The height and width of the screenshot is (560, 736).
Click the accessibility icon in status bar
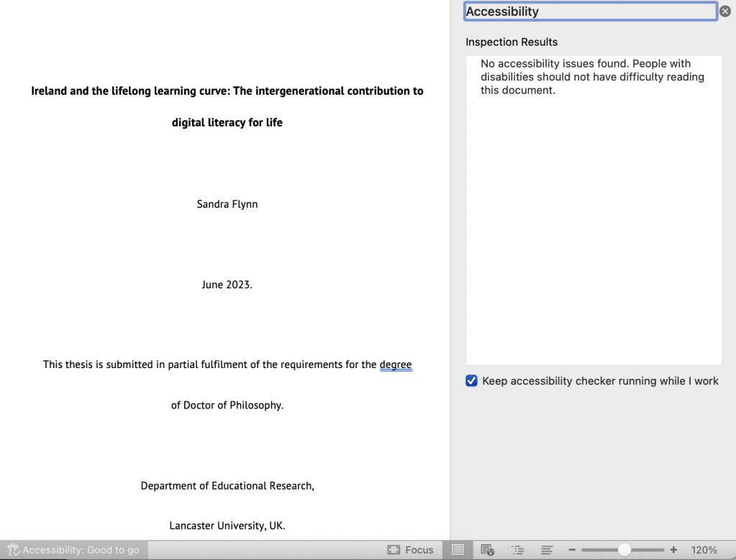[13, 550]
